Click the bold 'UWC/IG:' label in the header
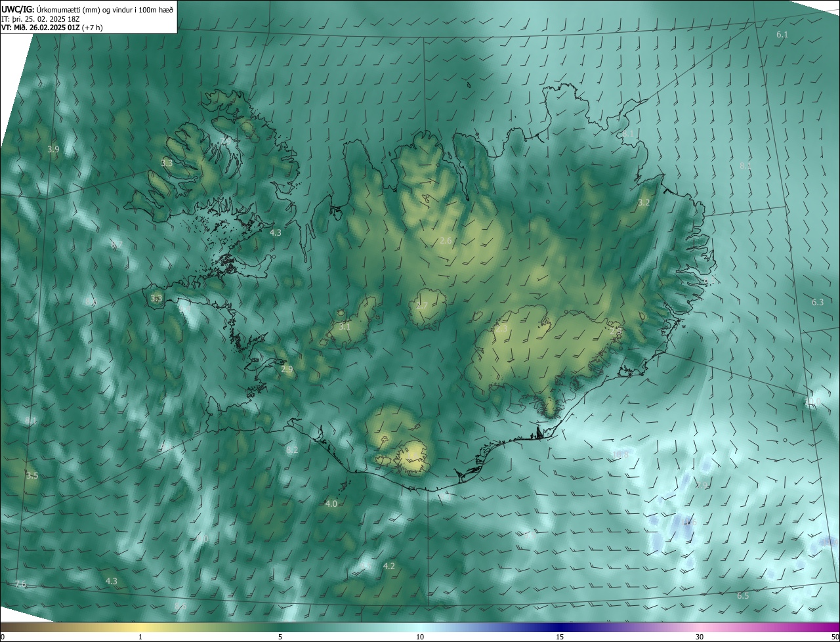The height and width of the screenshot is (642, 840). tap(17, 9)
